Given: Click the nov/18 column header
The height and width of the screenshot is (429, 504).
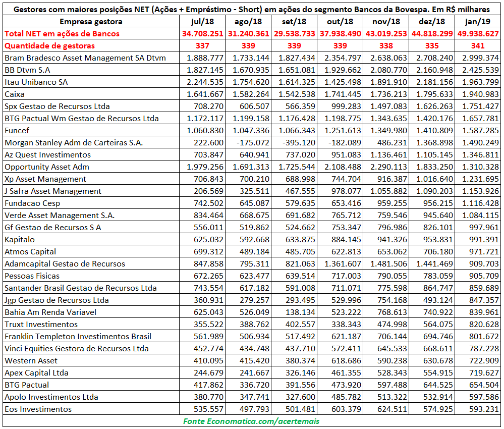Looking at the screenshot, I should [386, 22].
